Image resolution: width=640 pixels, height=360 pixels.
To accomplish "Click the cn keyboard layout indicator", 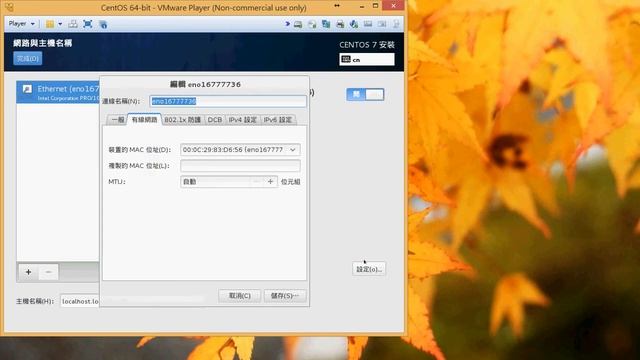I will click(367, 59).
